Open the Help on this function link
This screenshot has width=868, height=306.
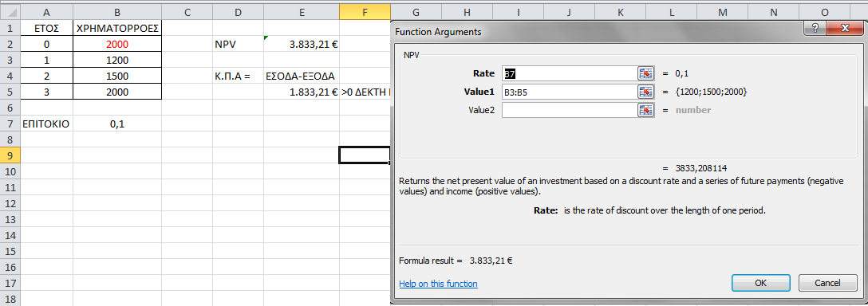pos(438,284)
